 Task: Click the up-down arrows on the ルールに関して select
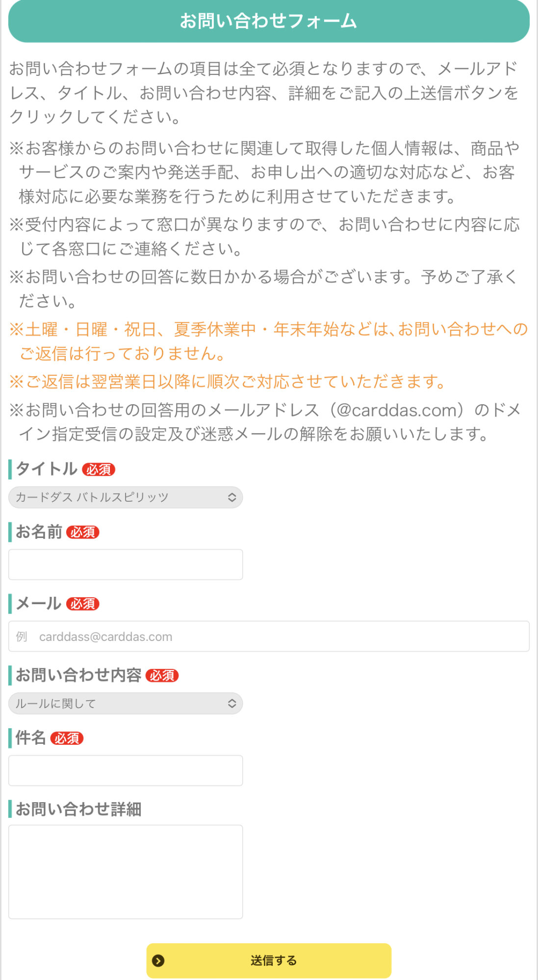232,704
